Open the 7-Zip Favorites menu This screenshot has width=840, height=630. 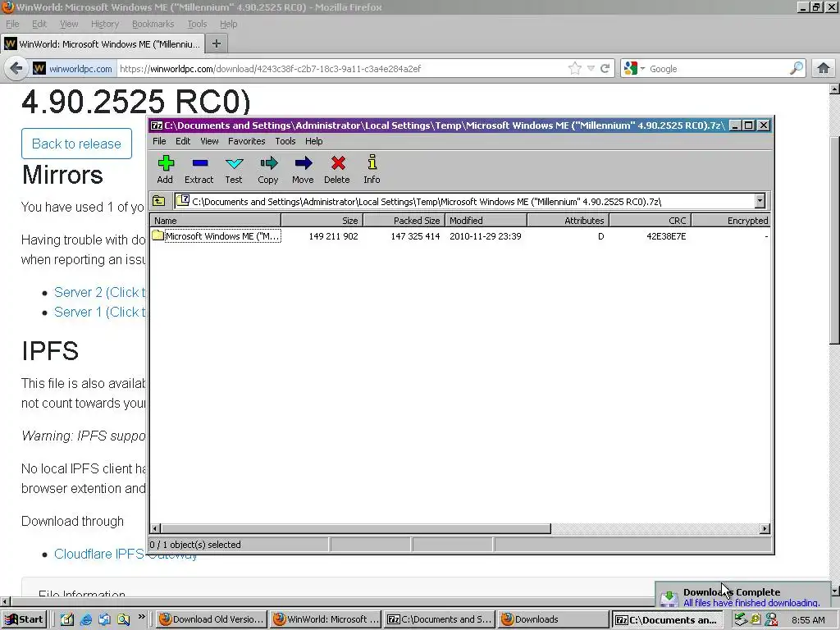(x=246, y=141)
